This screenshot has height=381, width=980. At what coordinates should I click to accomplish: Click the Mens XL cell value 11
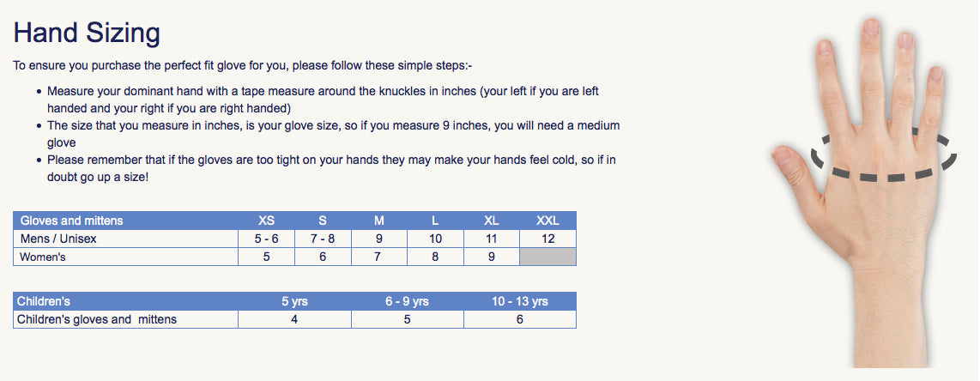[491, 239]
